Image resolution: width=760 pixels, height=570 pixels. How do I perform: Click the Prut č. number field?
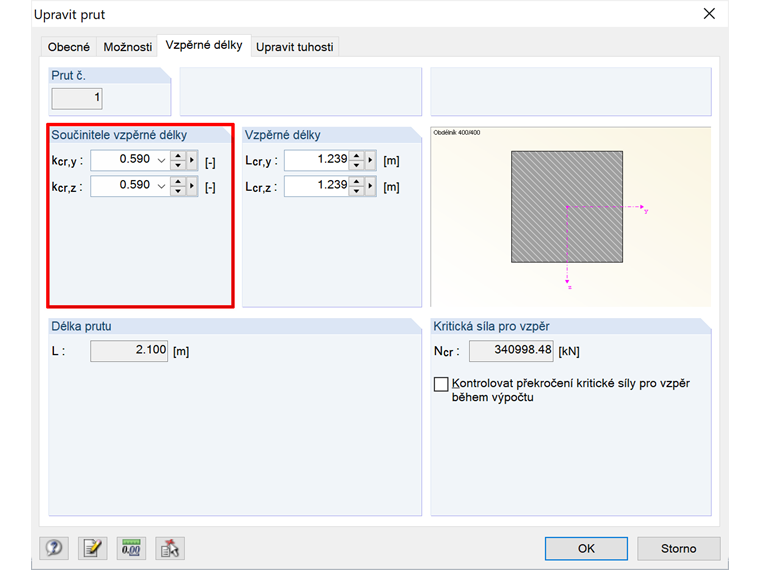(77, 98)
